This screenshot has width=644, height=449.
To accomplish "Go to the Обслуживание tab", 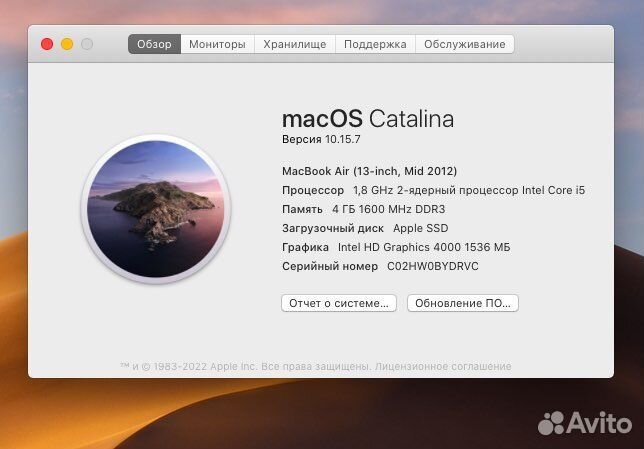I will point(465,44).
